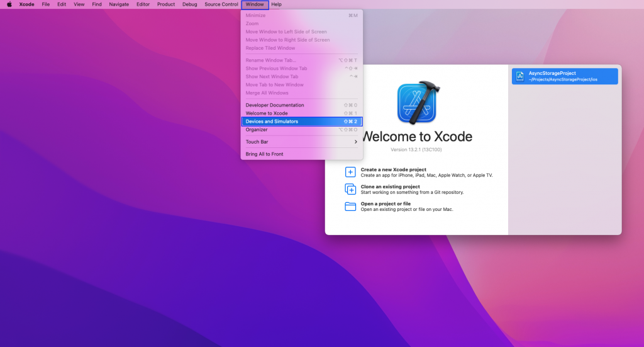Choose Bring All to Front
644x347 pixels.
pyautogui.click(x=301, y=154)
